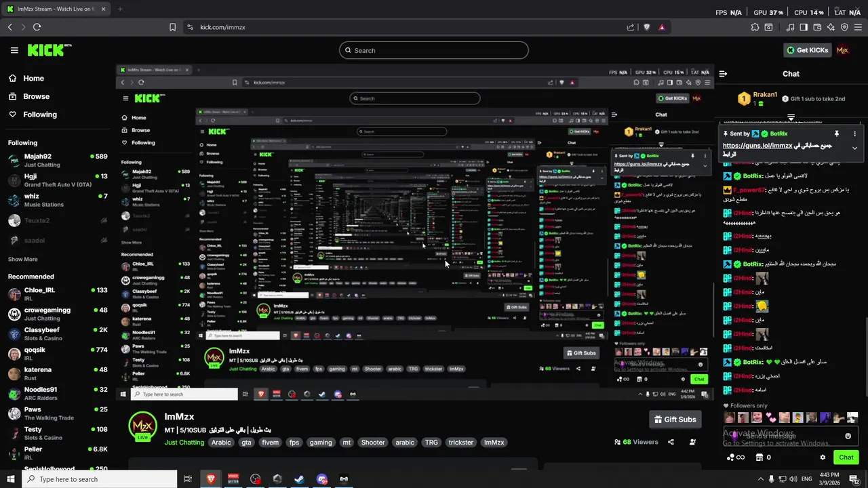The width and height of the screenshot is (868, 488).
Task: Click the Just Chatting category link
Action: pos(184,443)
